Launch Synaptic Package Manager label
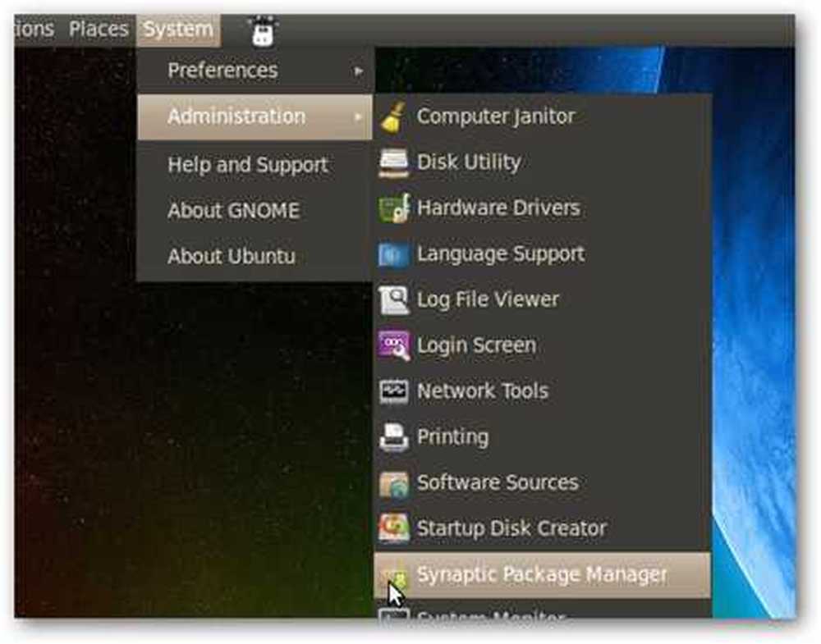The height and width of the screenshot is (644, 821). [542, 575]
